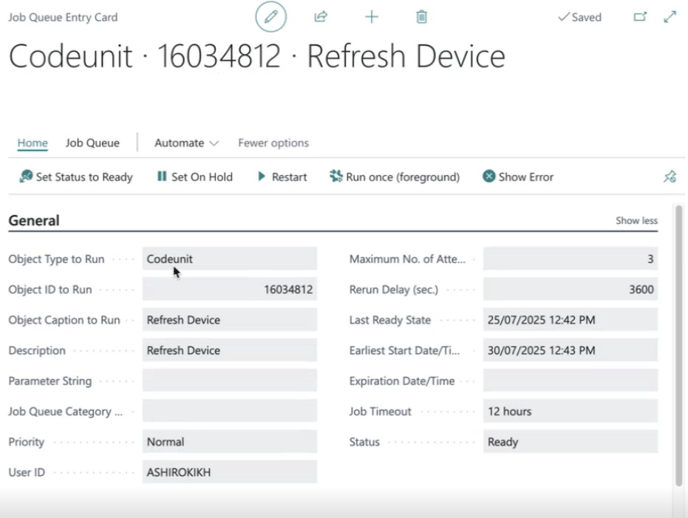Click the empty Expiration Date/Time field
The width and height of the screenshot is (688, 518).
[570, 381]
